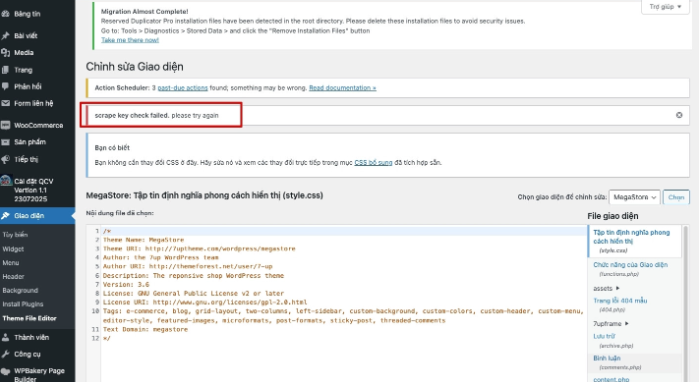The image size is (699, 382).
Task: Open Background submenu item
Action: click(20, 291)
